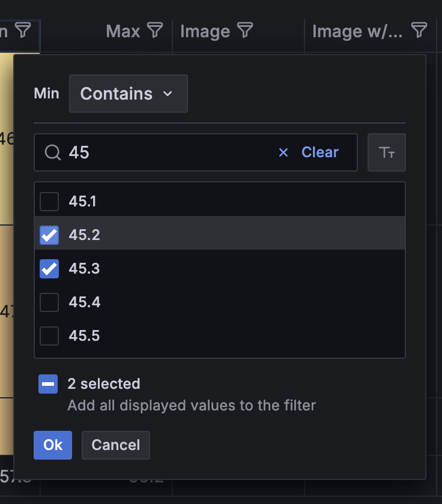Check the 45.1 checkbox
Viewport: 442px width, 504px height.
click(49, 202)
